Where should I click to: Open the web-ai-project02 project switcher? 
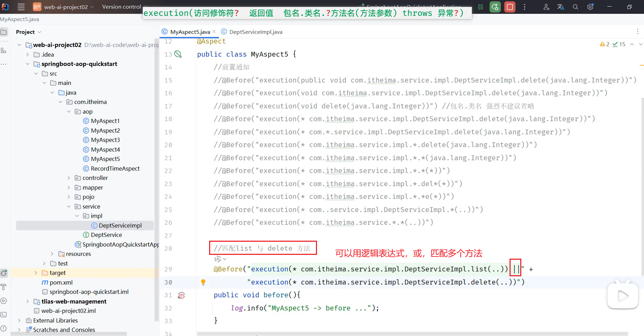(64, 7)
